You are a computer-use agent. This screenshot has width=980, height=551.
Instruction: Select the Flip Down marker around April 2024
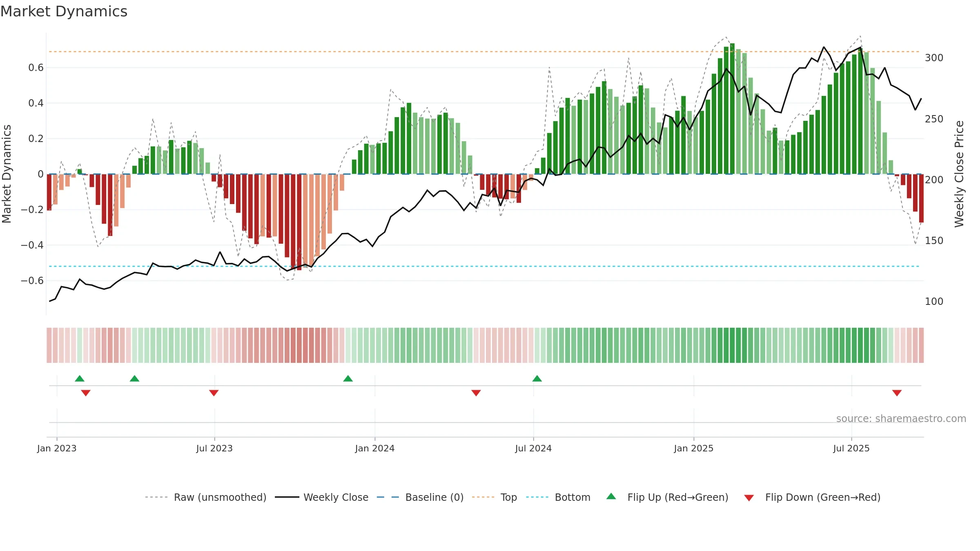476,393
